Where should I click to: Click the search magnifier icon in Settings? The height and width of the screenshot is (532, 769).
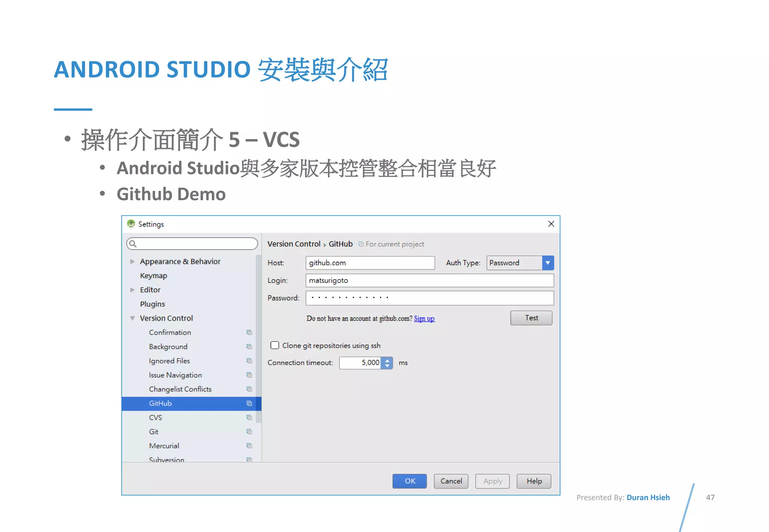click(x=133, y=244)
